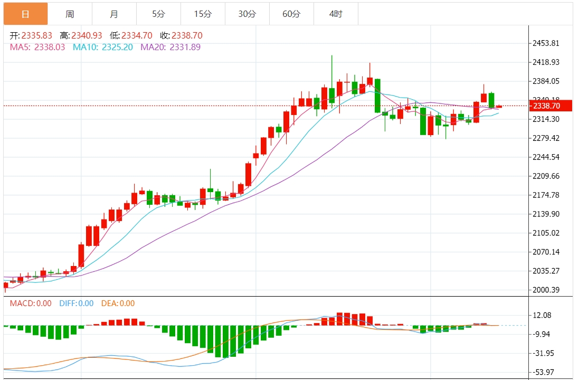Select the 日 daily timeframe tab

pyautogui.click(x=25, y=14)
